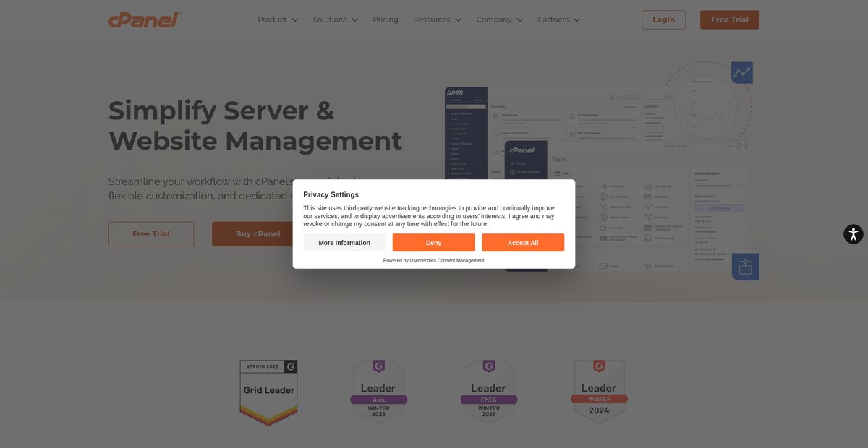Click the hero heading Simplify Server & Website Management
This screenshot has width=868, height=448.
coord(255,125)
